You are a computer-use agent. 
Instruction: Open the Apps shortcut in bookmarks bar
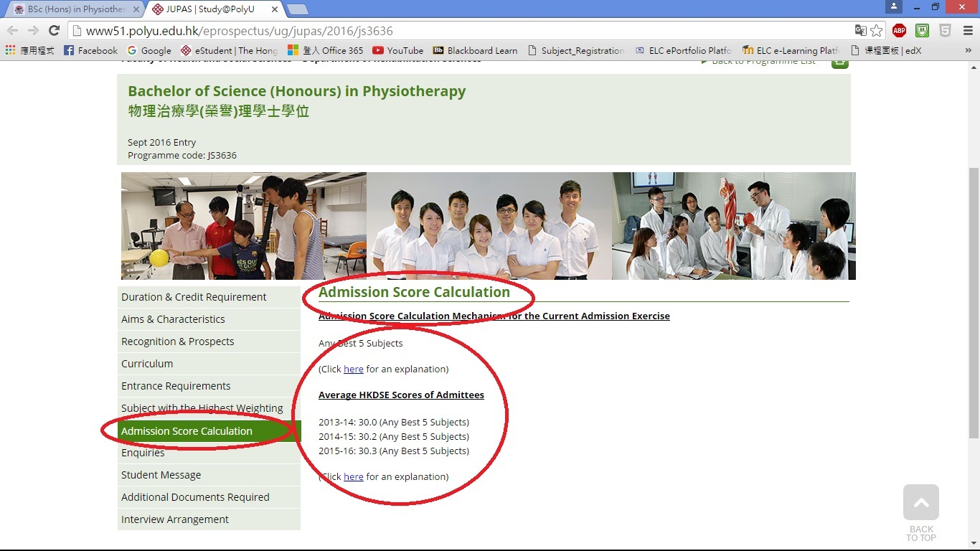(29, 50)
